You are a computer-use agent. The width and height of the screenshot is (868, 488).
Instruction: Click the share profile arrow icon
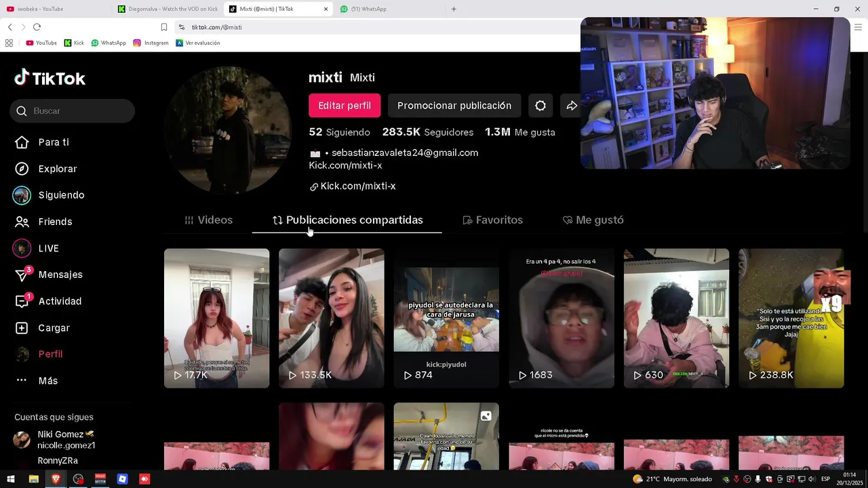[572, 106]
